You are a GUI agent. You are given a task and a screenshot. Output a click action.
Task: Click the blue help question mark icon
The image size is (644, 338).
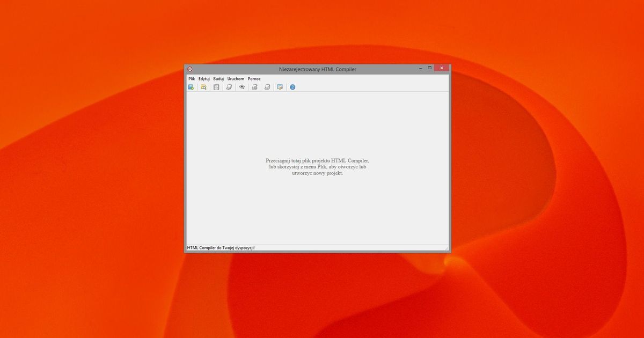[292, 87]
